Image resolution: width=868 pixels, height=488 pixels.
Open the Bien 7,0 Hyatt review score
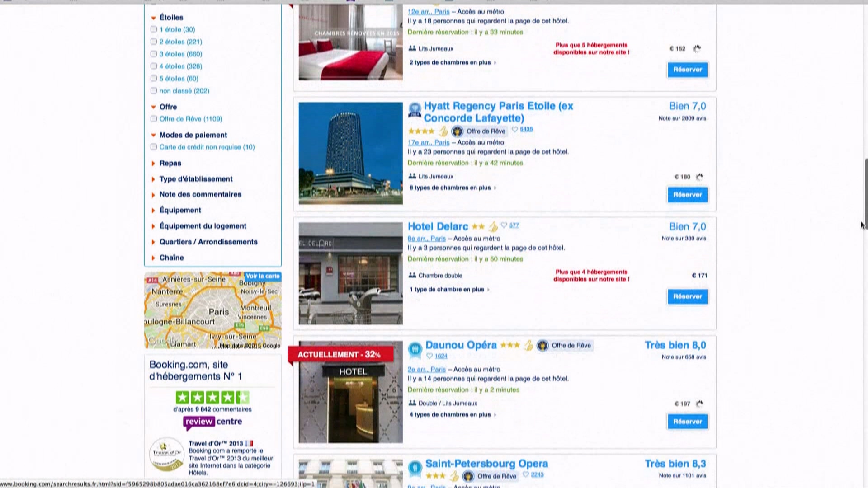click(687, 106)
